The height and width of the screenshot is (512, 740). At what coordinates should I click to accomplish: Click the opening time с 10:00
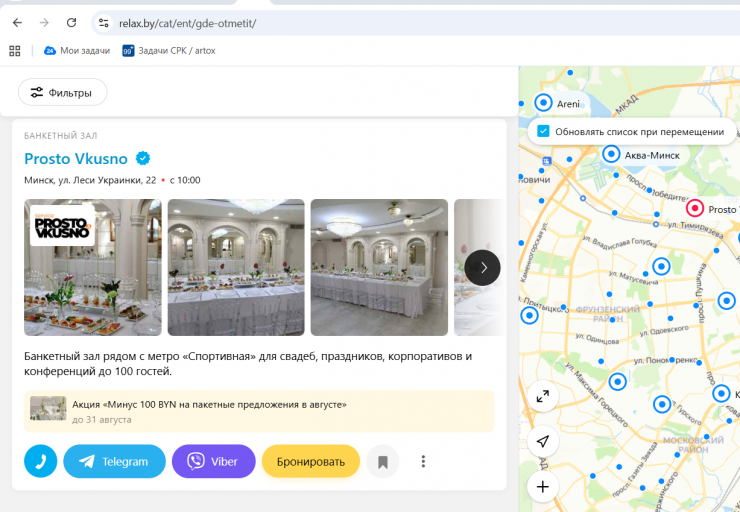[185, 180]
